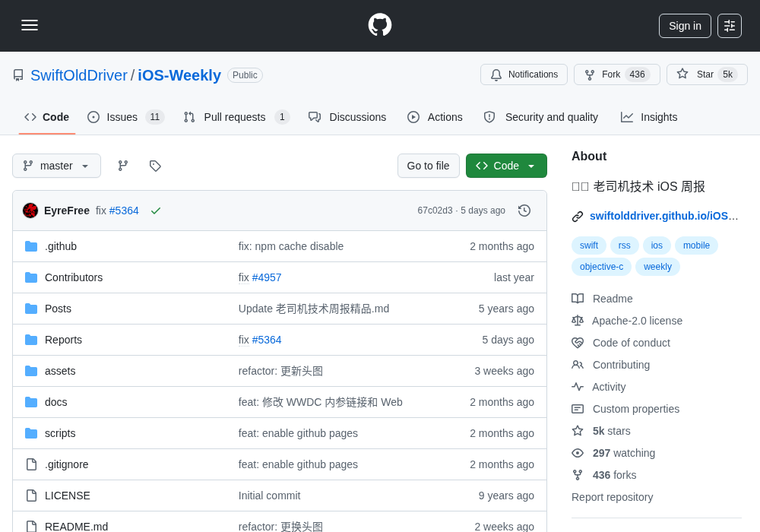
Task: Open commit history clock icon
Action: coord(524,211)
